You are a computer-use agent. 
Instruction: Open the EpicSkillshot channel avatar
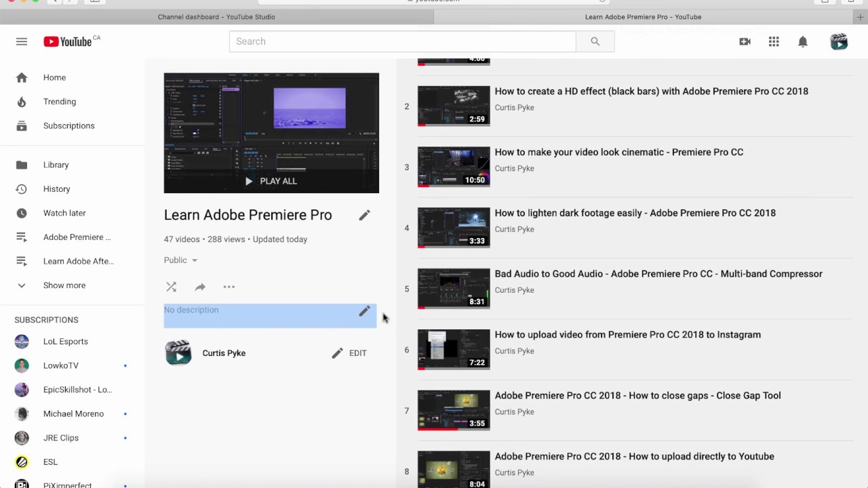point(22,390)
